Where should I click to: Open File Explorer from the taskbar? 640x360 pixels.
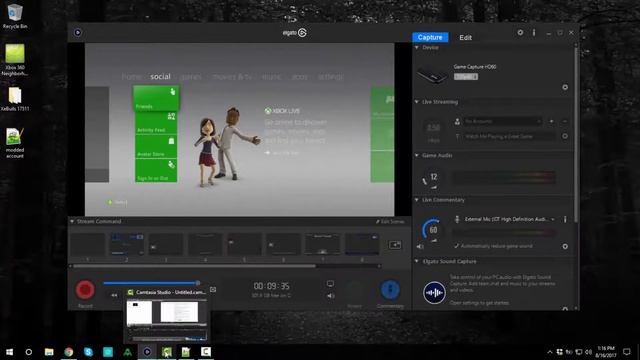click(49, 352)
